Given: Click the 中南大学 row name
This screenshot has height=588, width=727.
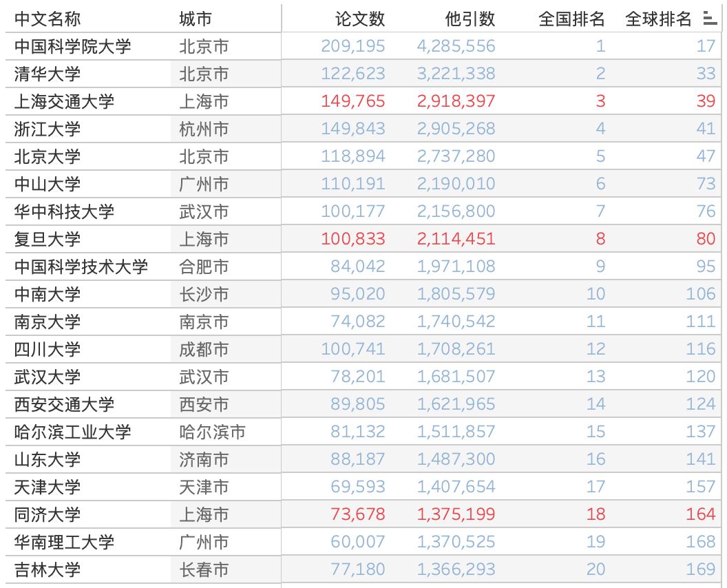Looking at the screenshot, I should (x=48, y=294).
